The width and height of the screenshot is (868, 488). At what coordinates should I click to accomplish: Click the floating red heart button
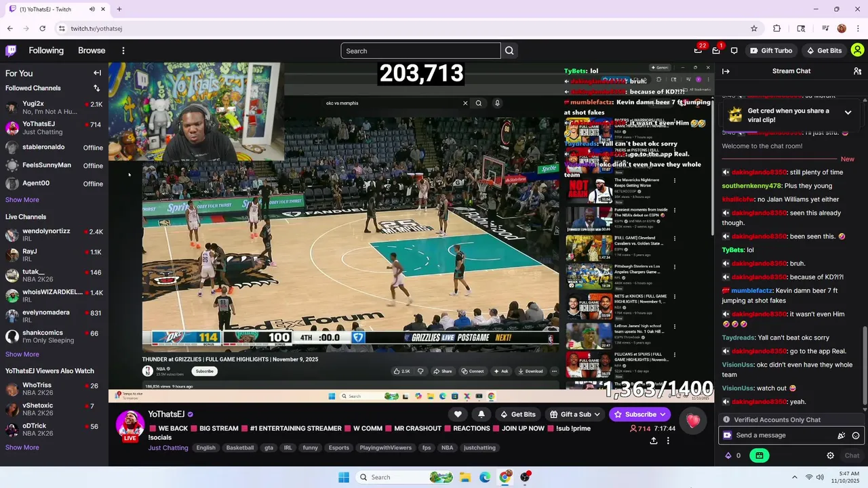tap(692, 422)
